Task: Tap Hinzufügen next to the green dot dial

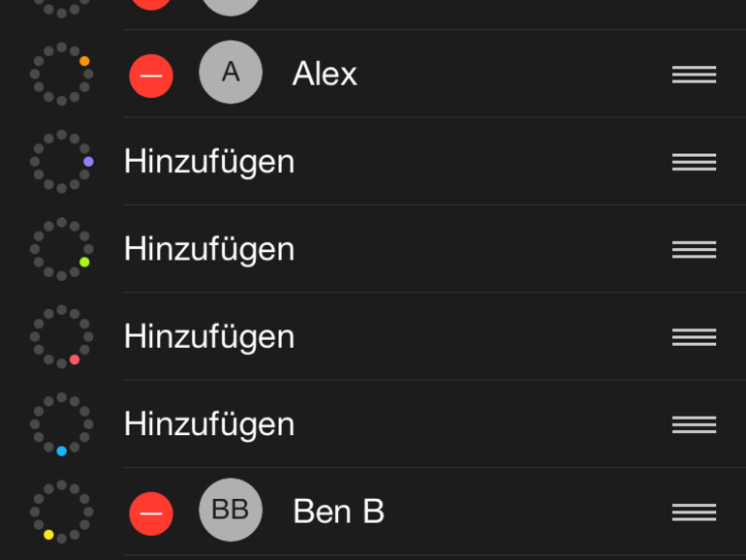Action: pyautogui.click(x=209, y=249)
